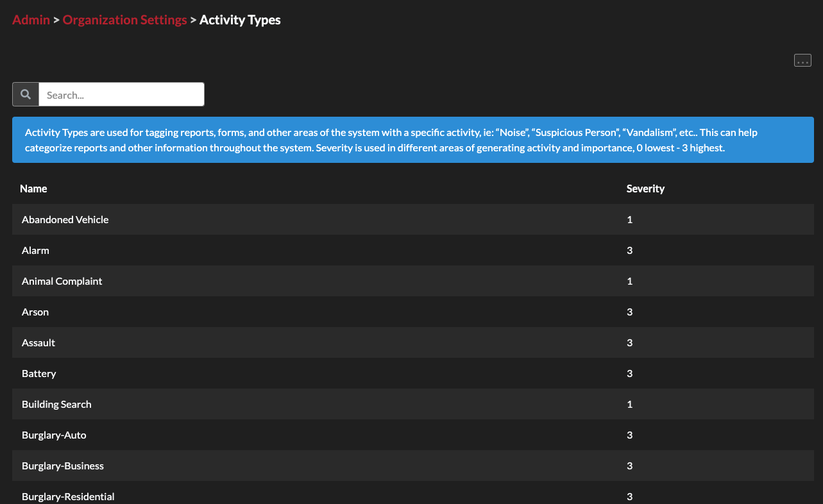The width and height of the screenshot is (823, 504).
Task: Go to Admin breadcrumb link
Action: (x=31, y=20)
